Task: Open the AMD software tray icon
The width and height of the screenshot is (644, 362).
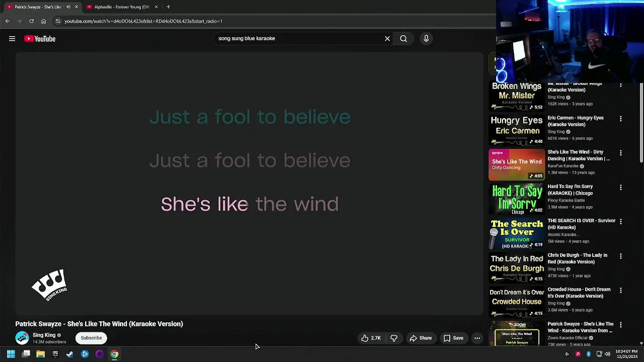Action: [578, 354]
